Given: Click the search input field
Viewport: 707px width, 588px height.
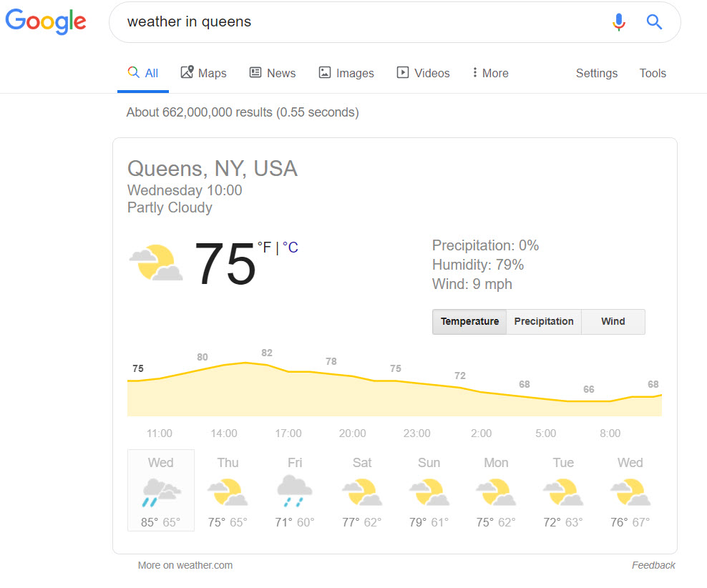Looking at the screenshot, I should pos(358,22).
